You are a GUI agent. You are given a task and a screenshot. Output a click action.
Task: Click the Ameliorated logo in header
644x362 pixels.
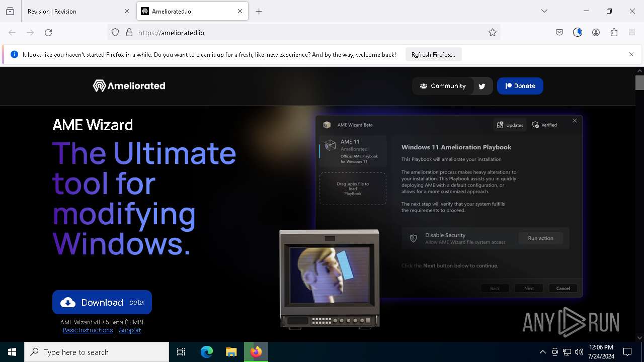click(x=129, y=86)
